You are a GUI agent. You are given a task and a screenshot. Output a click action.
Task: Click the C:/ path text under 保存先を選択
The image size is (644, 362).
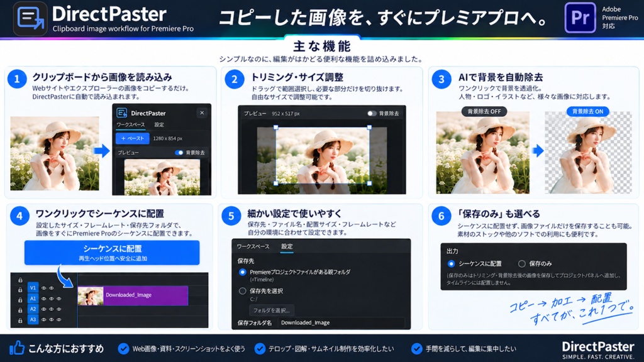click(254, 299)
